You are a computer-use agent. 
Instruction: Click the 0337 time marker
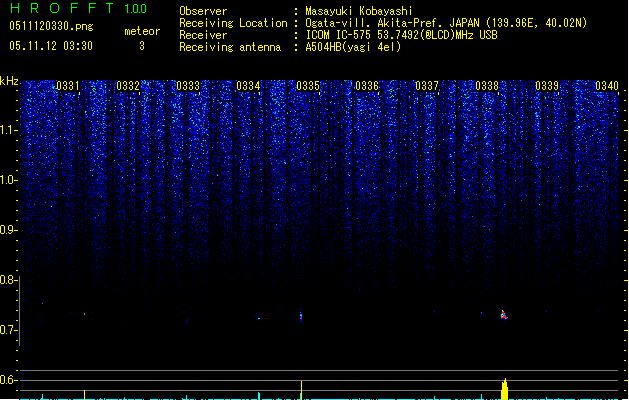click(x=427, y=86)
